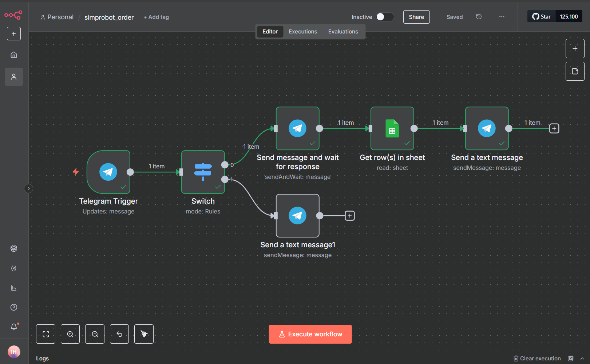Click 'read: sheet' subtitle text
Image resolution: width=590 pixels, height=364 pixels.
point(392,168)
